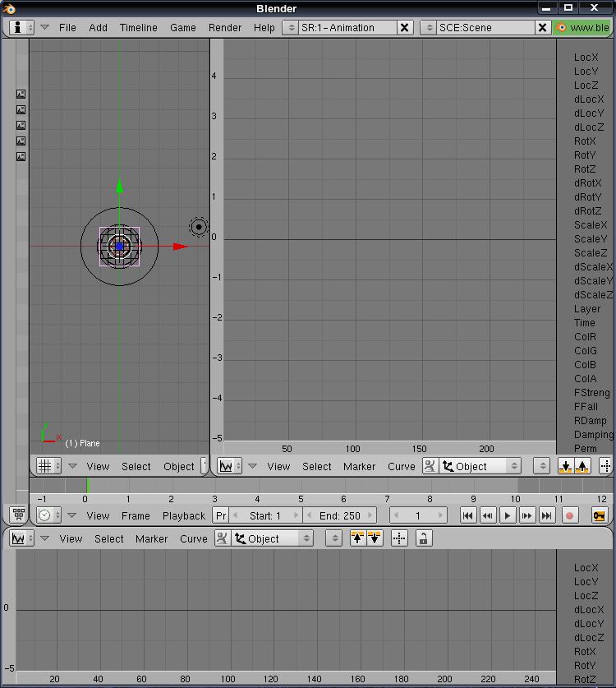Viewport: 616px width, 688px height.
Task: Click the lamp object in 3D view
Action: 199,227
